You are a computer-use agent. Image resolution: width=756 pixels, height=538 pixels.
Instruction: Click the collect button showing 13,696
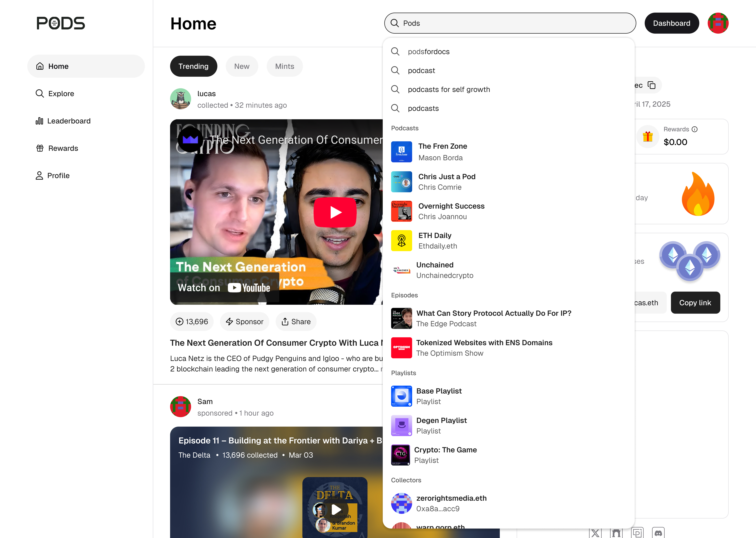coord(192,321)
